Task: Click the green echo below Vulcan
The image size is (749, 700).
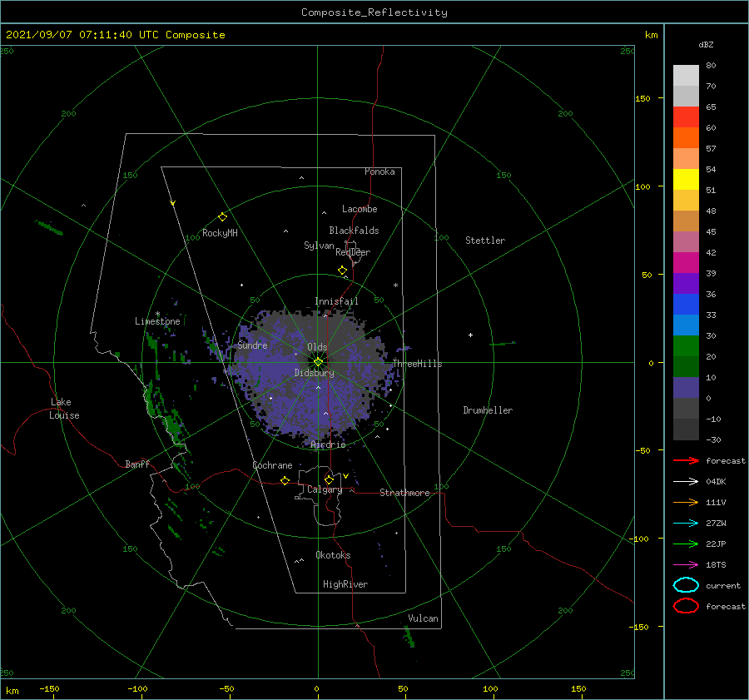Action: pyautogui.click(x=409, y=638)
